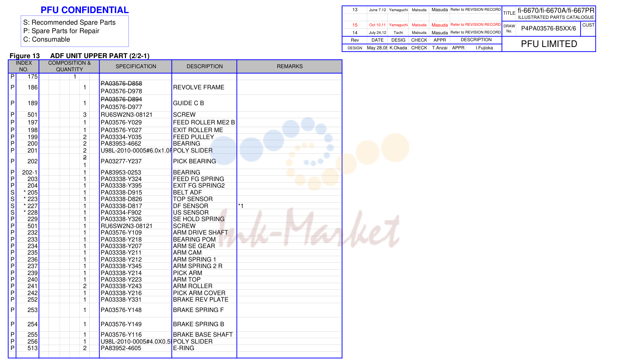Click the BRAKE SPRING F description
This screenshot has width=621, height=364.
[x=198, y=310]
